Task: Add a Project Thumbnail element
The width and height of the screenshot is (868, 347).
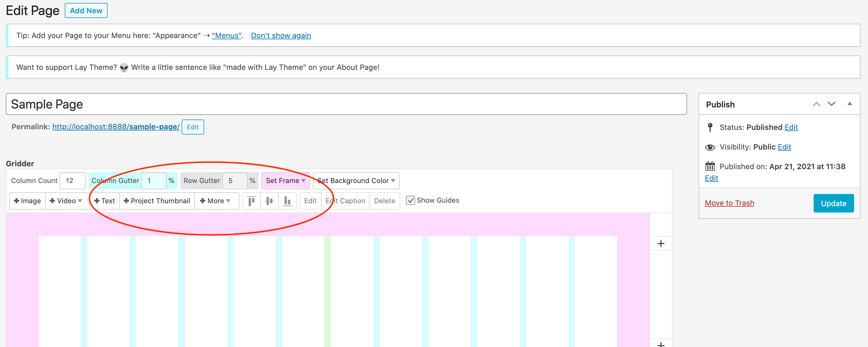Action: [157, 201]
